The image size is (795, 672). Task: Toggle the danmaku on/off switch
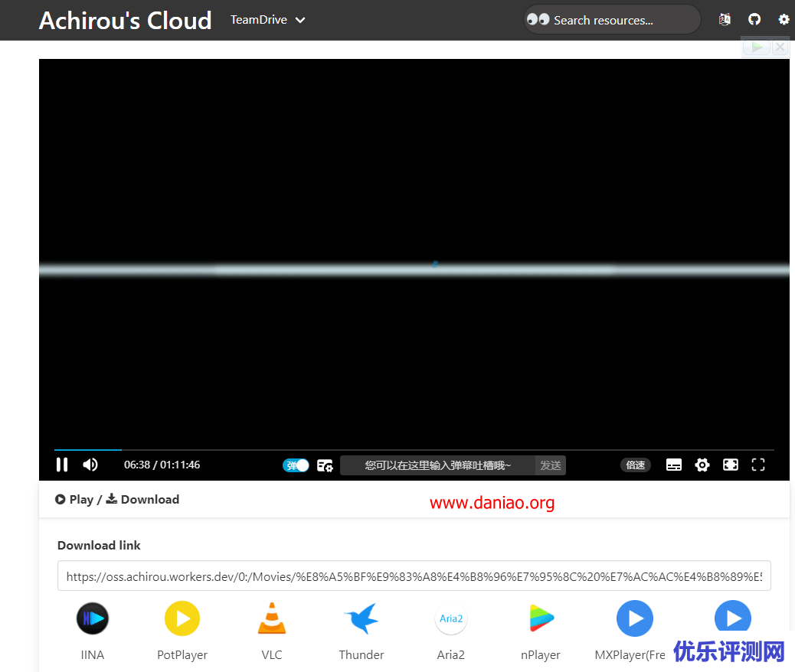[296, 465]
